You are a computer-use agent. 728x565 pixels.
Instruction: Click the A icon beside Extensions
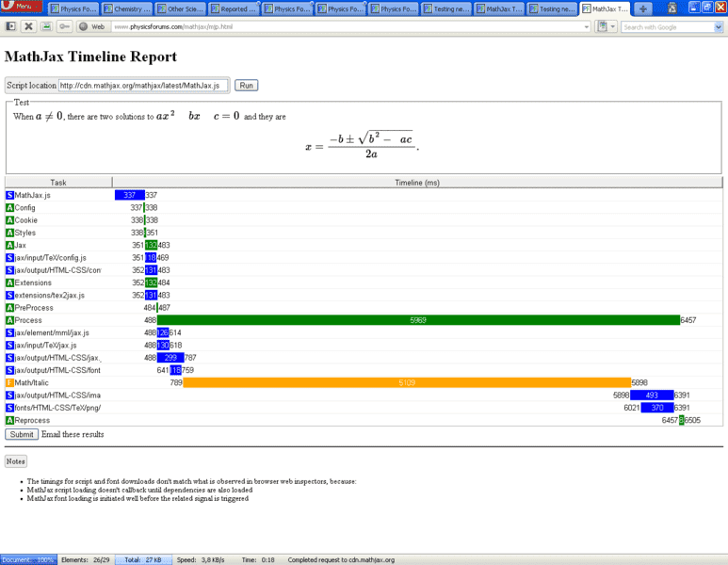click(x=9, y=282)
